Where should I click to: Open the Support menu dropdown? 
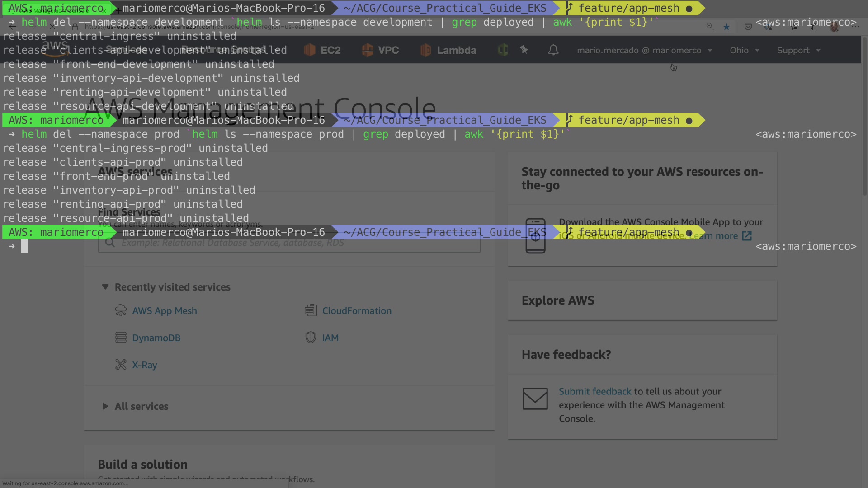(798, 50)
